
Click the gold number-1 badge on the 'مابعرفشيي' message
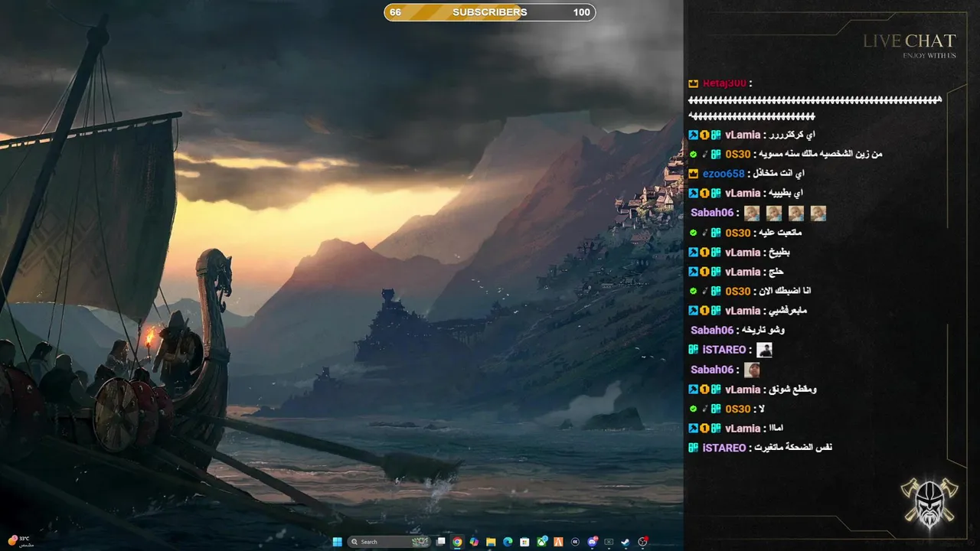tap(704, 311)
